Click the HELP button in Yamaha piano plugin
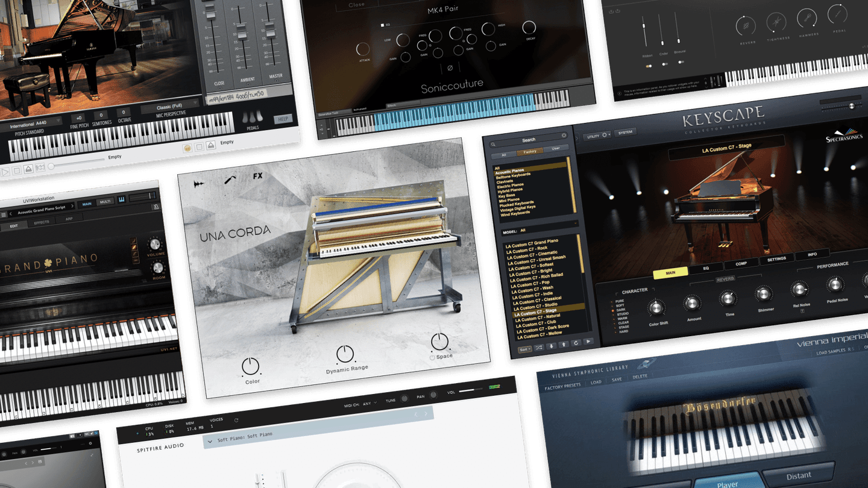 283,119
